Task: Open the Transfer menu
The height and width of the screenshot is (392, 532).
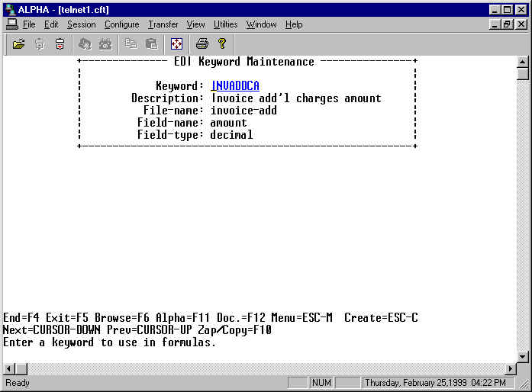Action: tap(163, 24)
